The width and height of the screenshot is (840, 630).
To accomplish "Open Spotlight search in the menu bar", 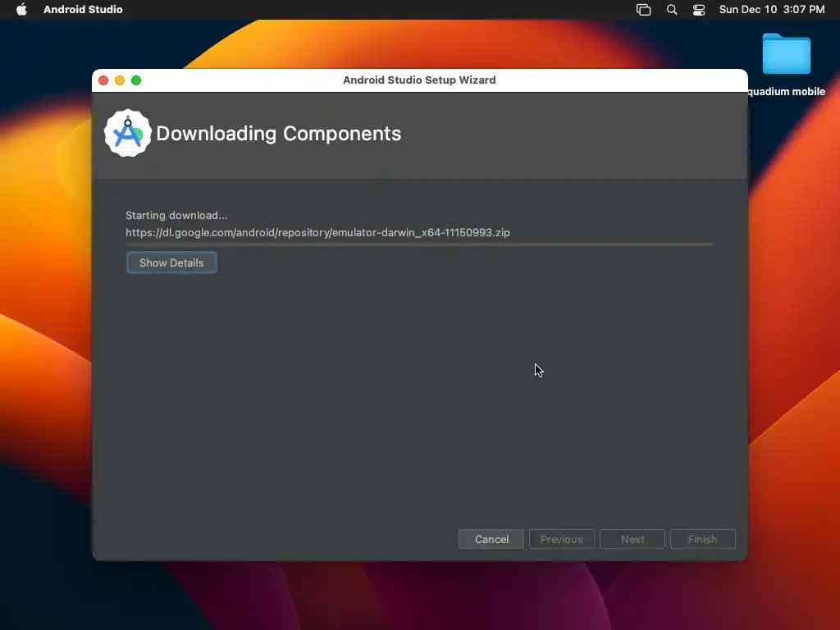I will [671, 9].
